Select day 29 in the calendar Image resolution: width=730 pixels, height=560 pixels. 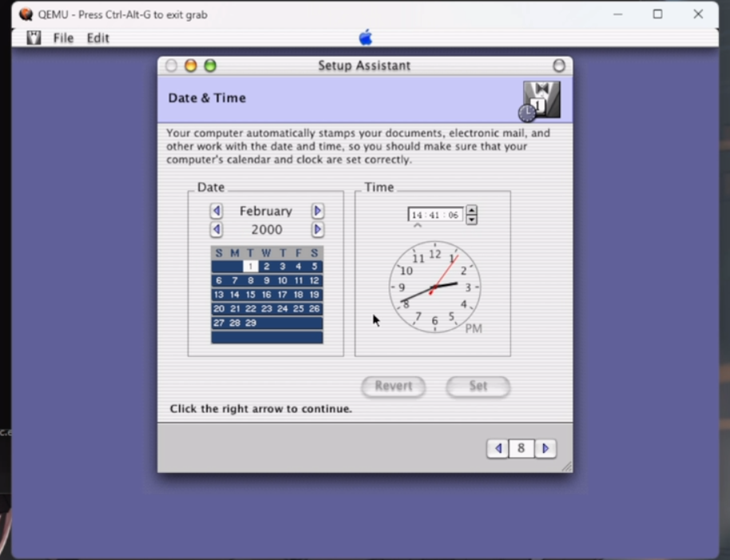[x=250, y=323]
